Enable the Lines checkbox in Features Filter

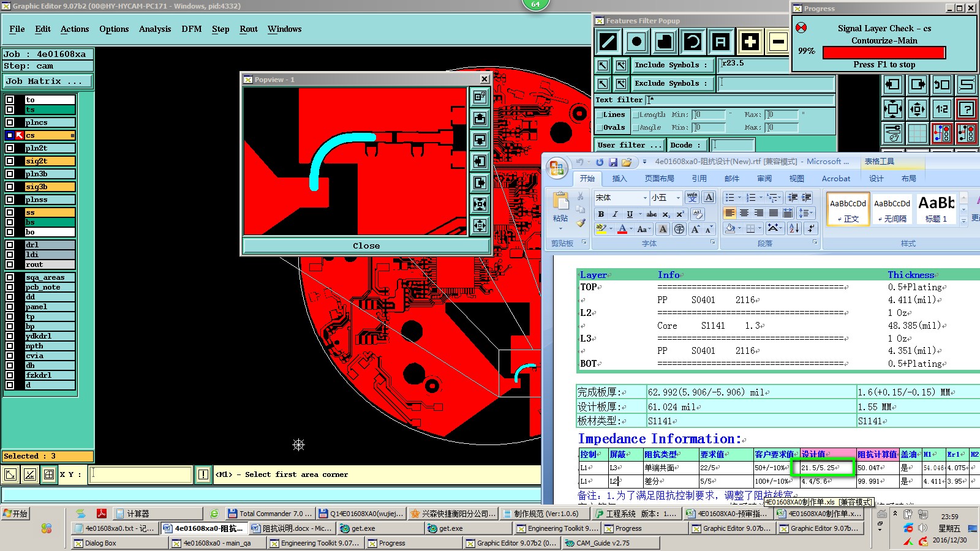pyautogui.click(x=600, y=114)
